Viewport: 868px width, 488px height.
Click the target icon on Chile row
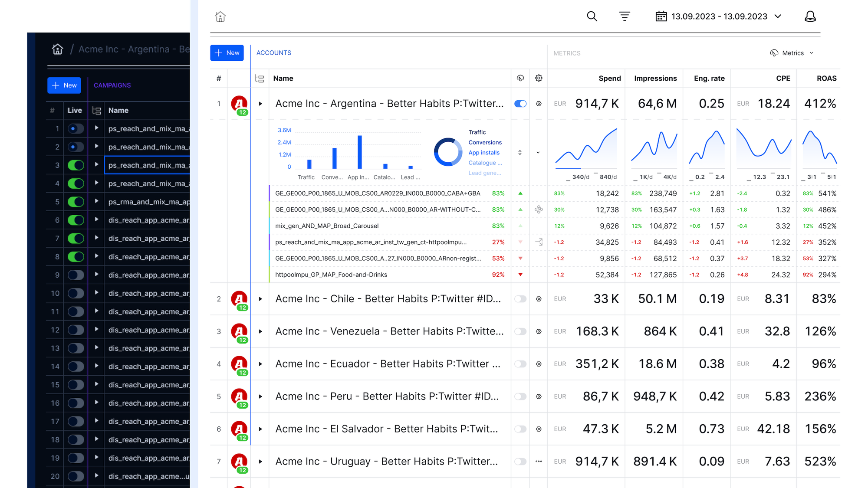tap(539, 299)
